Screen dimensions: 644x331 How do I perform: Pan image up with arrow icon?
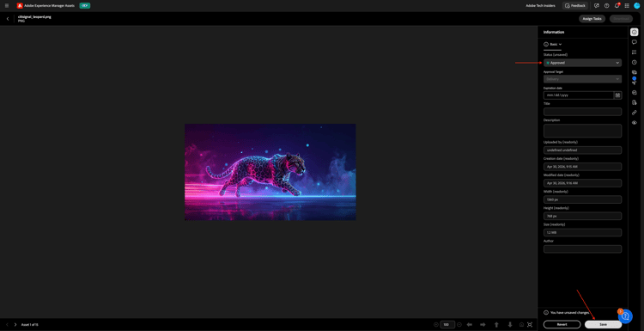coord(496,324)
